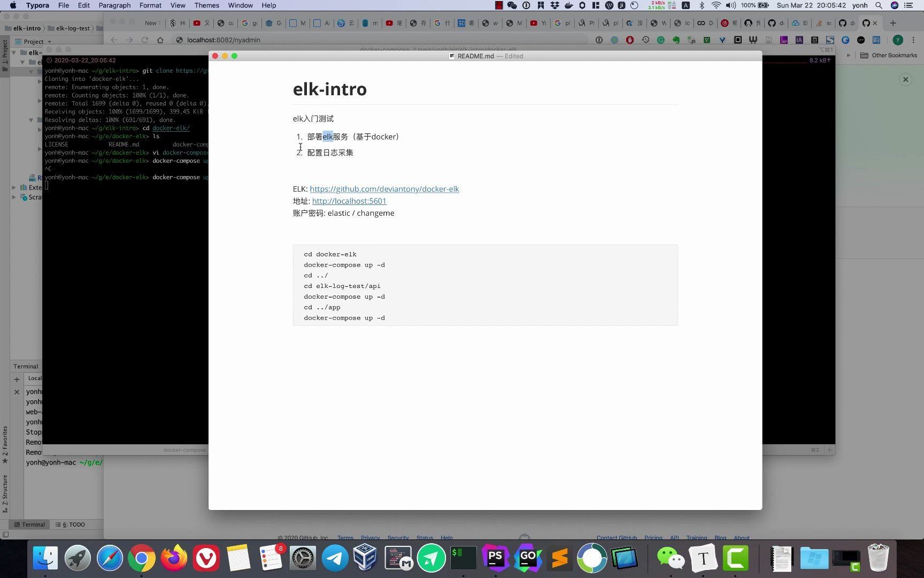Click the Wi-Fi status icon
924x578 pixels.
716,5
